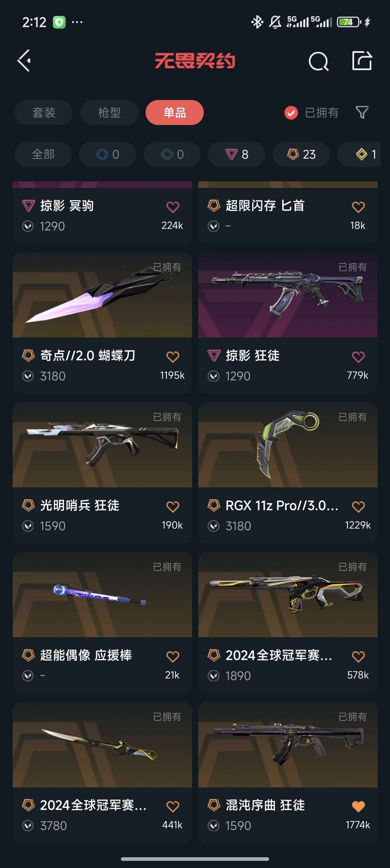Favorite 混沌序曲 狂徒 with heart icon
Viewport: 390px width, 868px height.
tap(358, 806)
